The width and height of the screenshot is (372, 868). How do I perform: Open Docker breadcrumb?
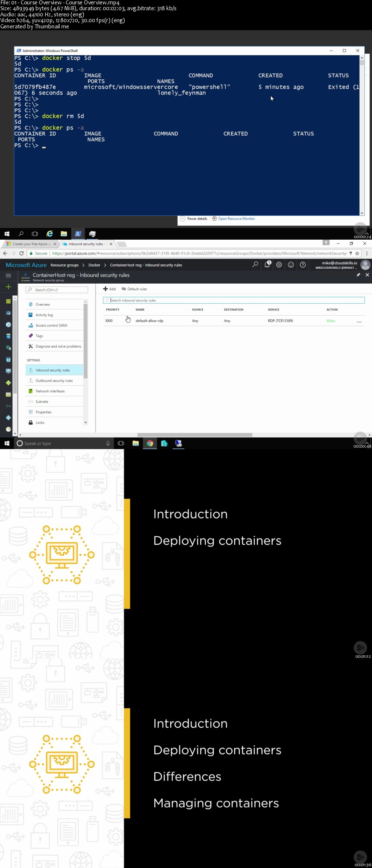[x=94, y=265]
